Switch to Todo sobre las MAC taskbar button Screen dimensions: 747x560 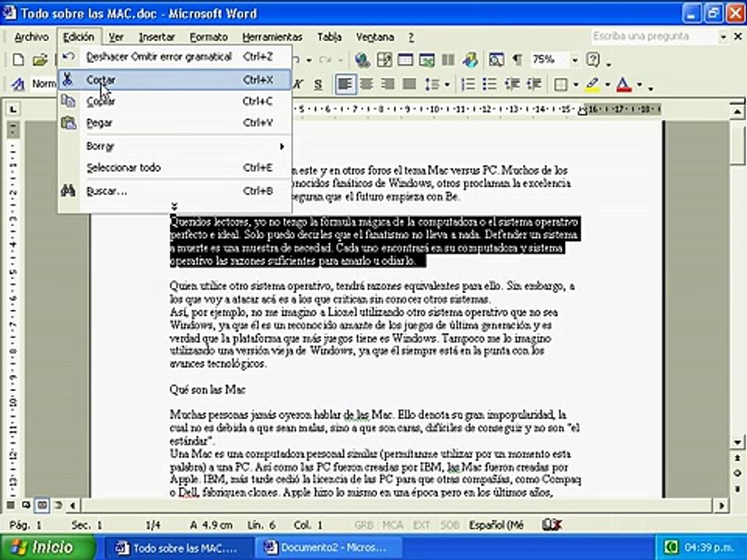coord(179,548)
